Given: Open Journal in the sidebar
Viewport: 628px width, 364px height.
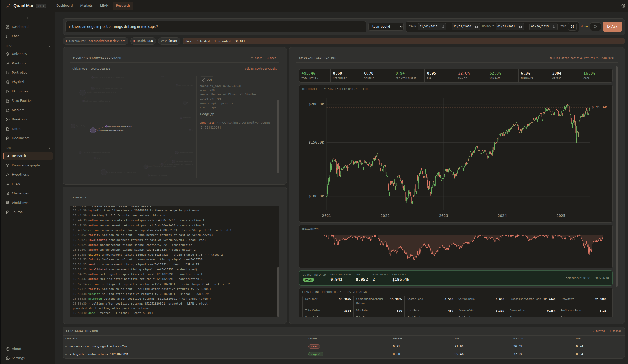Looking at the screenshot, I should pos(28,212).
